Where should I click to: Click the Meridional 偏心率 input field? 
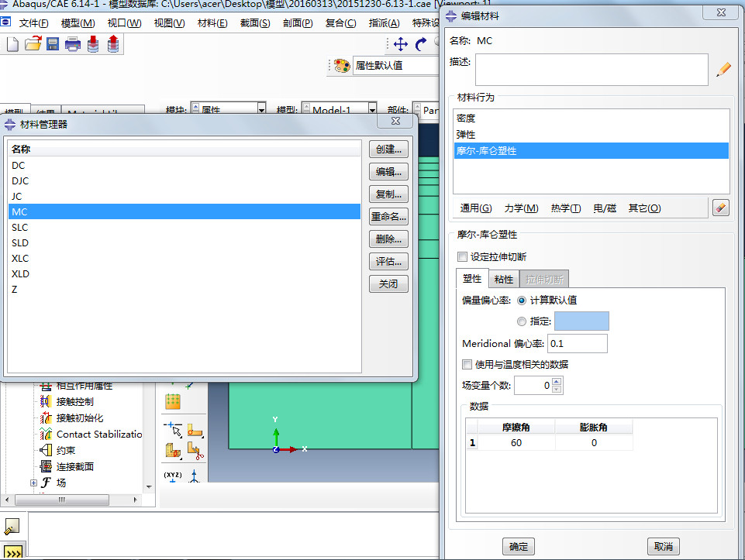(x=577, y=344)
